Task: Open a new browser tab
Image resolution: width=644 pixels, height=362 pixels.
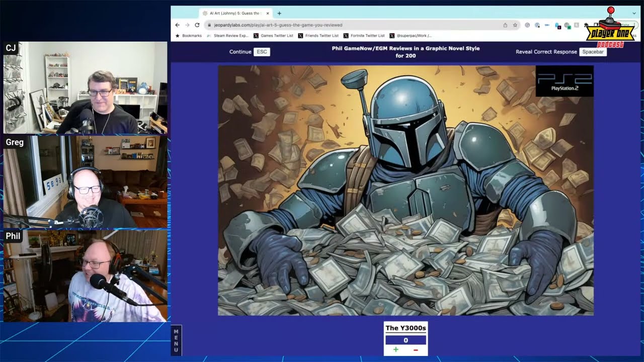Action: coord(280,14)
